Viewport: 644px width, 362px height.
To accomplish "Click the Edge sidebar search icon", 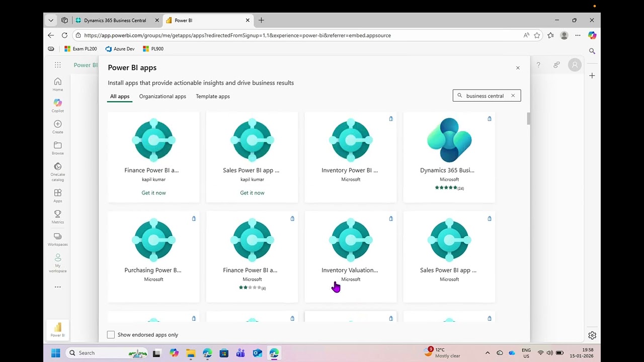I will point(592,51).
